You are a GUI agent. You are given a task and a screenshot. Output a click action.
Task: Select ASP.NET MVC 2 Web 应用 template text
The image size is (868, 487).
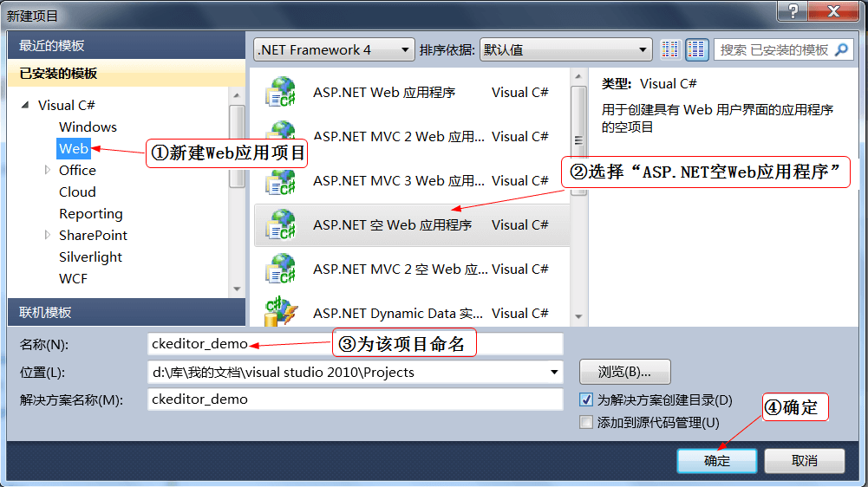coord(399,136)
